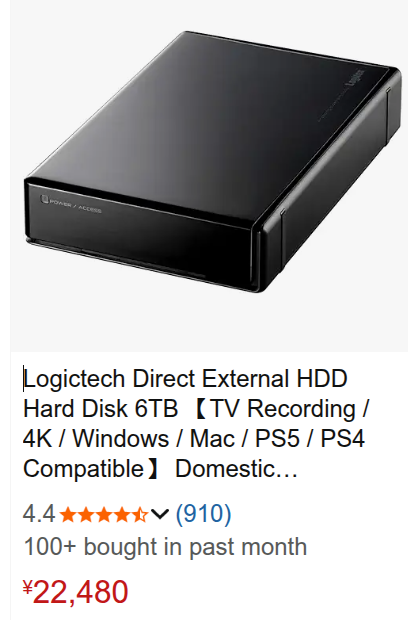
Task: Open the 910 customer reviews link
Action: pos(203,514)
